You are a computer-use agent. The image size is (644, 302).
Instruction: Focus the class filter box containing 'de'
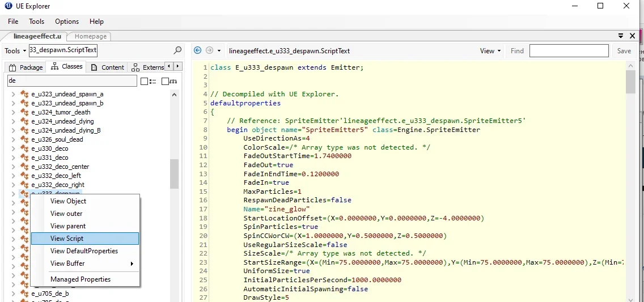(72, 80)
